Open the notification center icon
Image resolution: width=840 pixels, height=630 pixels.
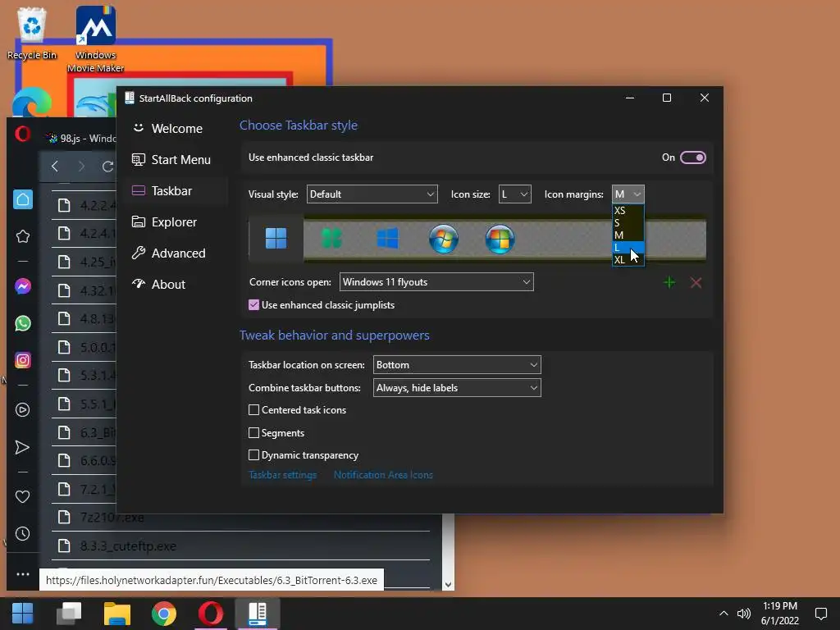pyautogui.click(x=820, y=614)
